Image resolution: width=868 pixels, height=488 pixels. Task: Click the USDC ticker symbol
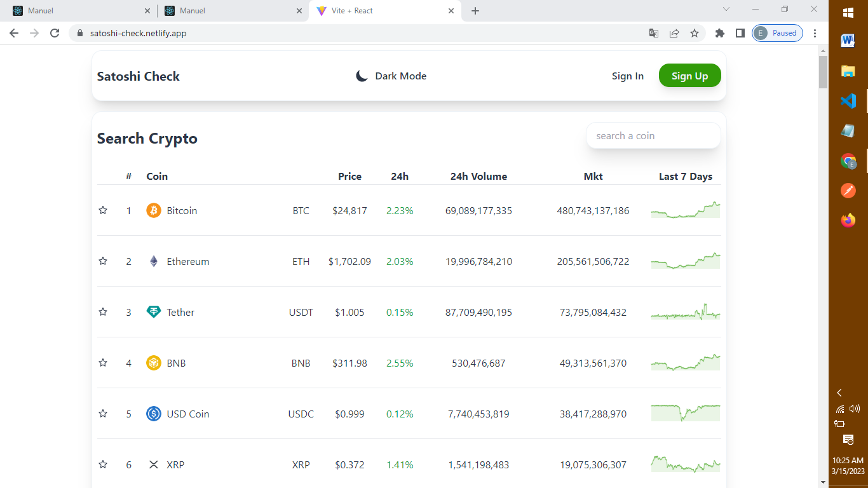tap(301, 414)
